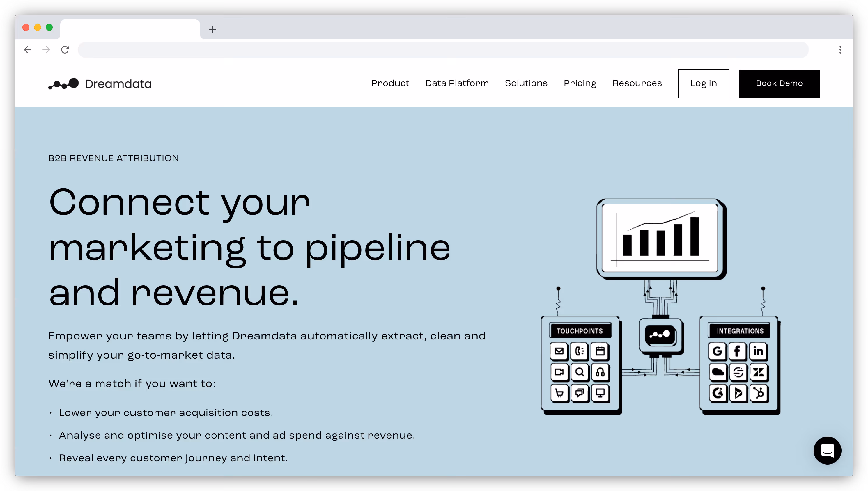Click the Book Demo button
868x491 pixels.
pos(779,83)
